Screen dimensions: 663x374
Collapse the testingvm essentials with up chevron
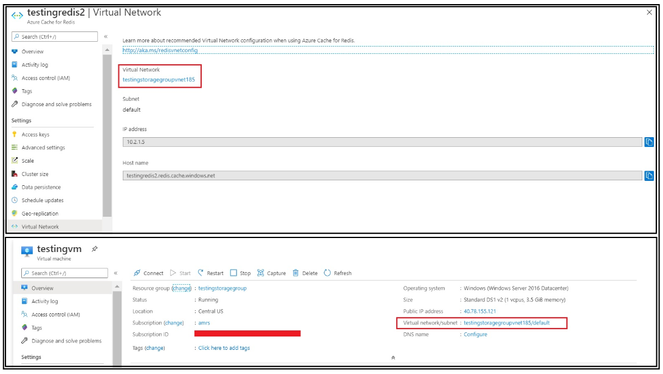point(393,358)
